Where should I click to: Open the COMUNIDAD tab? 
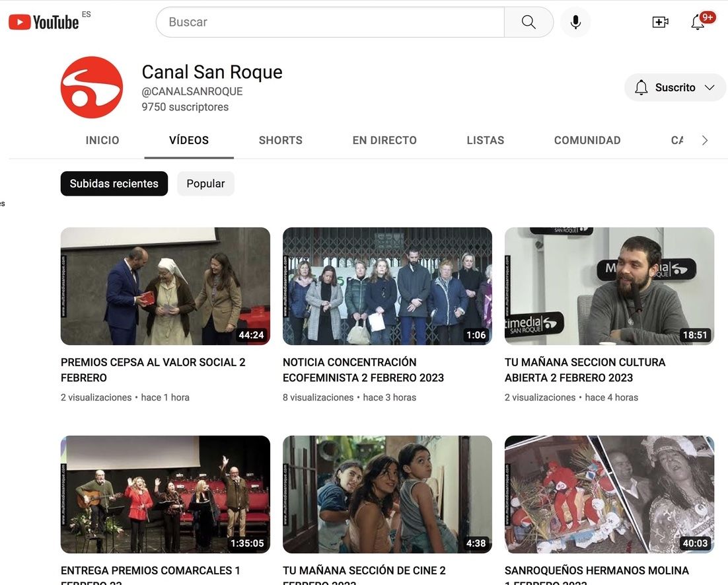[x=587, y=140]
